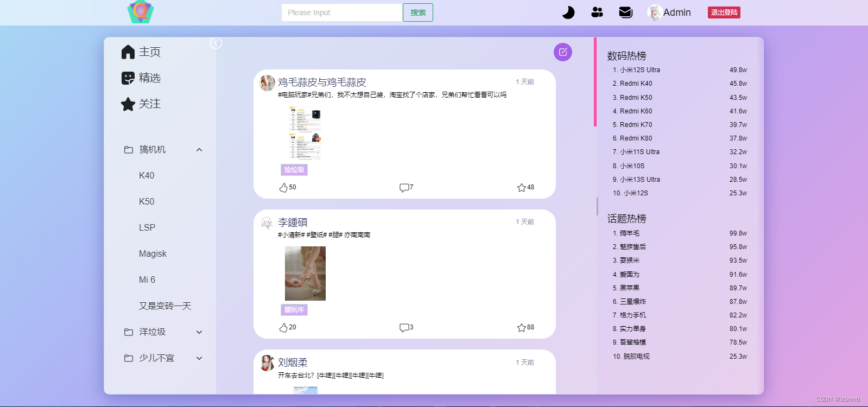Open 小米11S Ultra in 数码热榜
The image size is (868, 407).
[x=640, y=152]
